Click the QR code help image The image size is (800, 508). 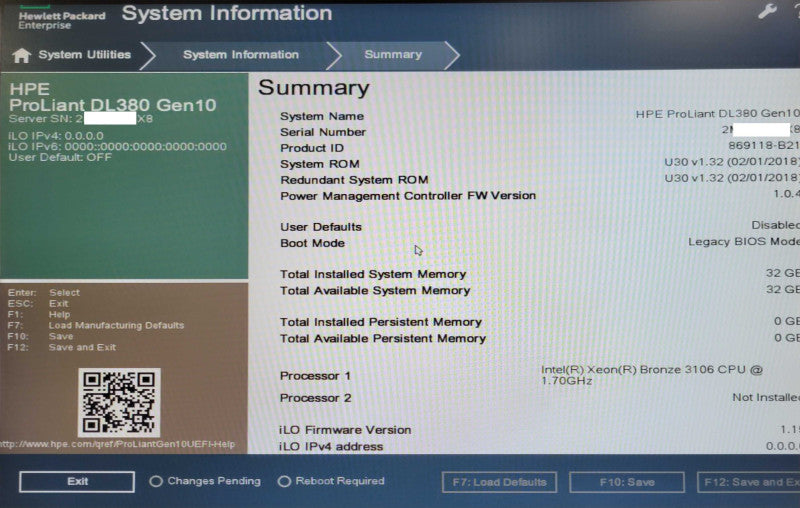pyautogui.click(x=119, y=402)
